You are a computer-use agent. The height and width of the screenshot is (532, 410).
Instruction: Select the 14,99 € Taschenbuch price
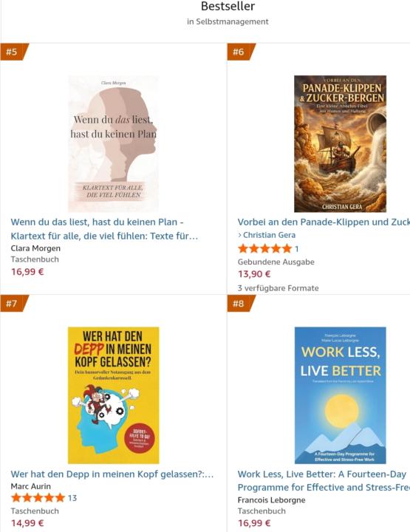27,523
